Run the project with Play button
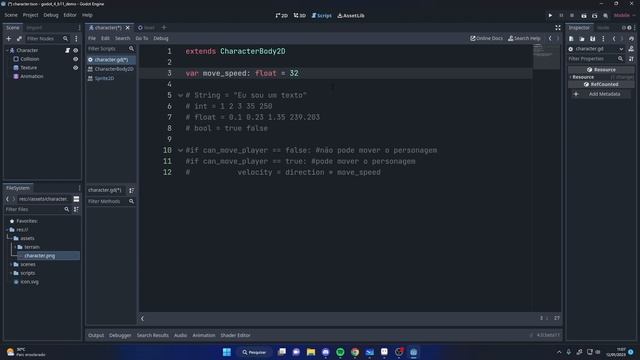The height and width of the screenshot is (360, 640). pos(550,16)
